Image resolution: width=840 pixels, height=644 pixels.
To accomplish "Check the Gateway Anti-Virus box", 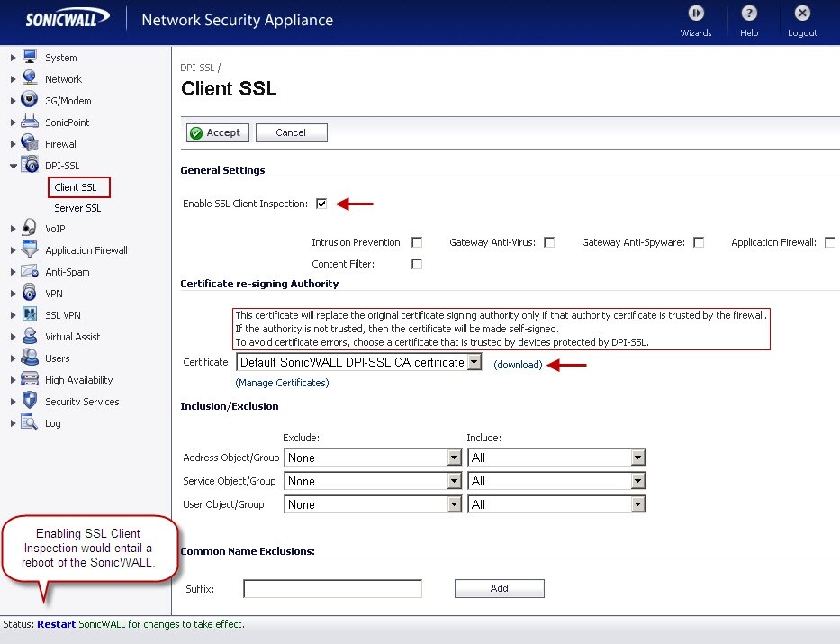I will [549, 241].
